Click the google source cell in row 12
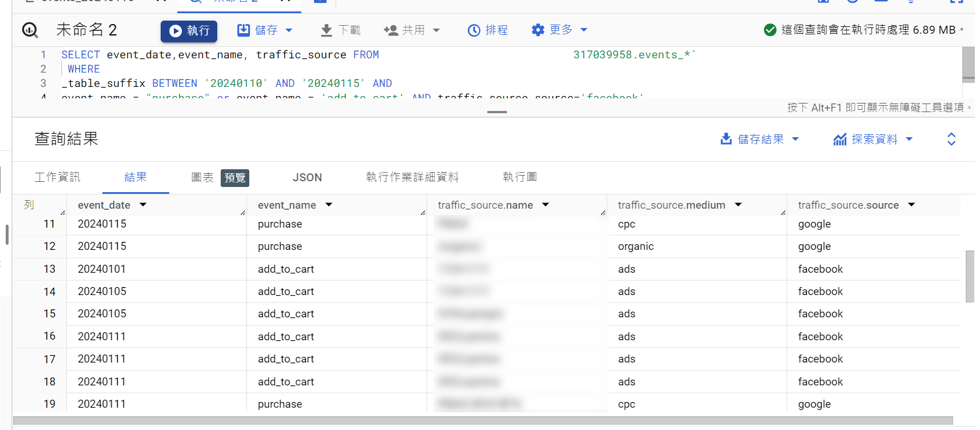The image size is (980, 430). (814, 246)
